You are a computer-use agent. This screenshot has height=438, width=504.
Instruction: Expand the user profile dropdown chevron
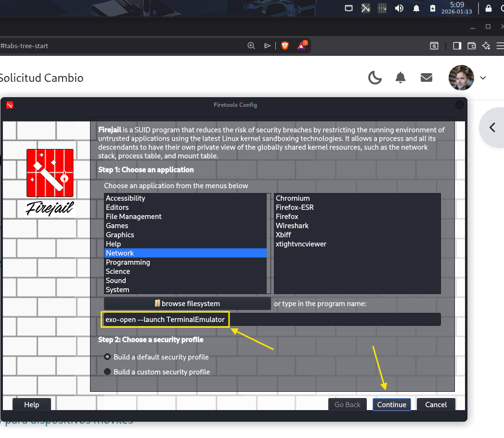(x=483, y=78)
